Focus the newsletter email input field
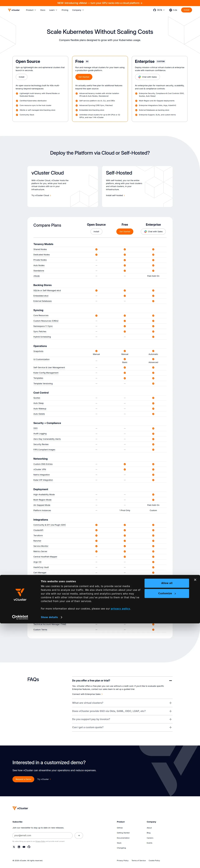The width and height of the screenshot is (200, 868). coord(42,835)
